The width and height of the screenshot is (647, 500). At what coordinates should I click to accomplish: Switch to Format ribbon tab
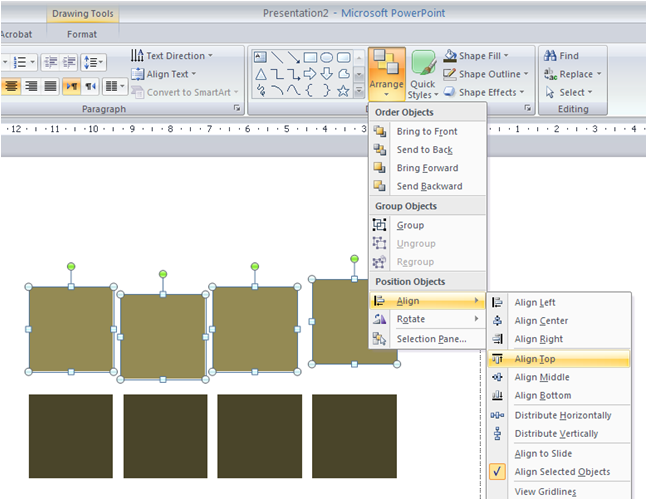pos(82,34)
